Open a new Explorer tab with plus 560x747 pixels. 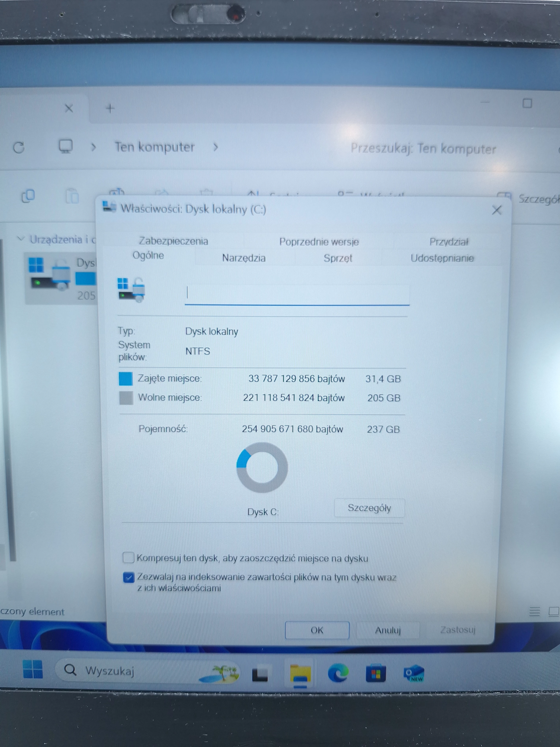pyautogui.click(x=110, y=108)
